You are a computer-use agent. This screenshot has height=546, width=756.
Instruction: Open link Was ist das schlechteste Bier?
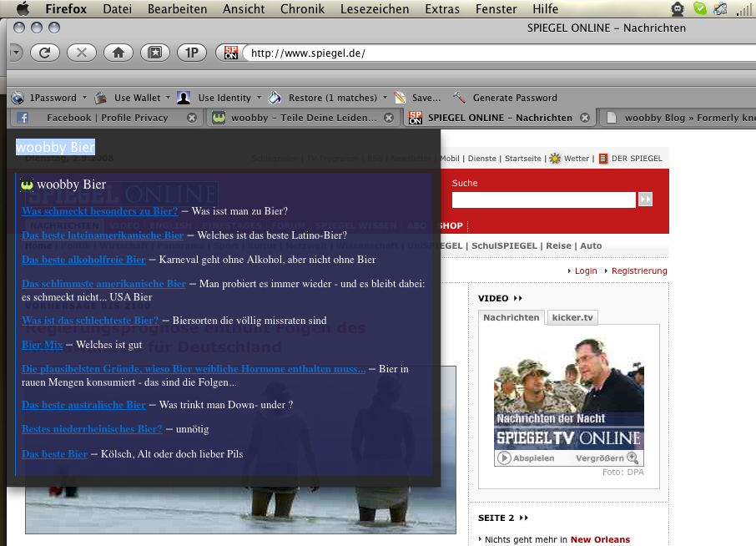90,321
